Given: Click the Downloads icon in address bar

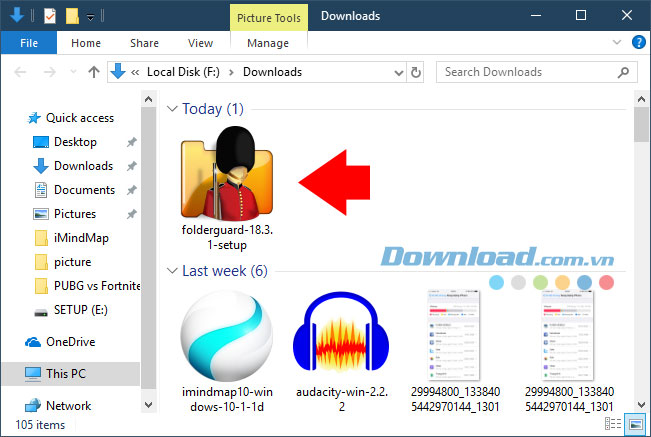Looking at the screenshot, I should click(118, 71).
